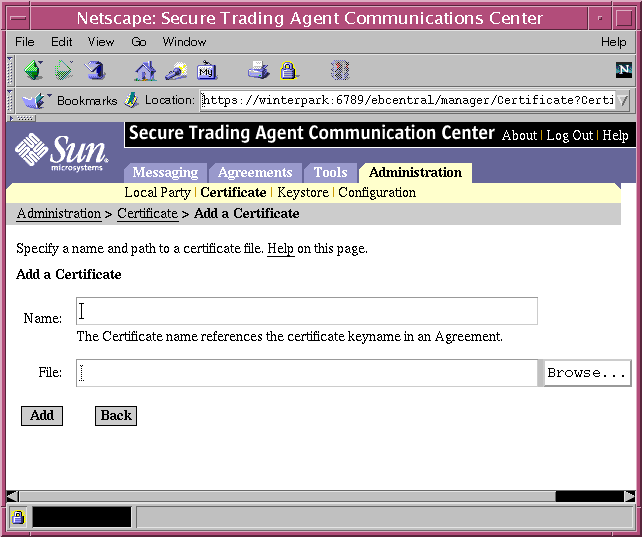Open the Keystore subtab

tap(303, 192)
